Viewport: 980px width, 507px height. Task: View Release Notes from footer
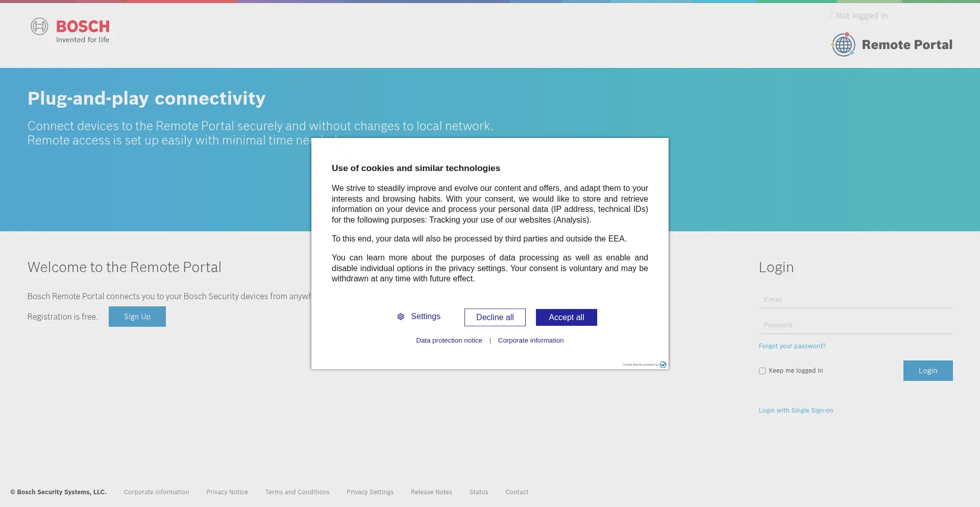(x=431, y=492)
